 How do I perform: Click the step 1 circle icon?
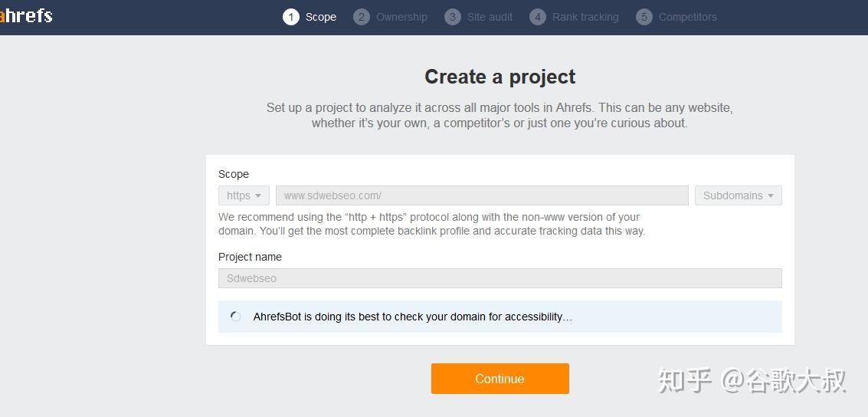pyautogui.click(x=291, y=17)
